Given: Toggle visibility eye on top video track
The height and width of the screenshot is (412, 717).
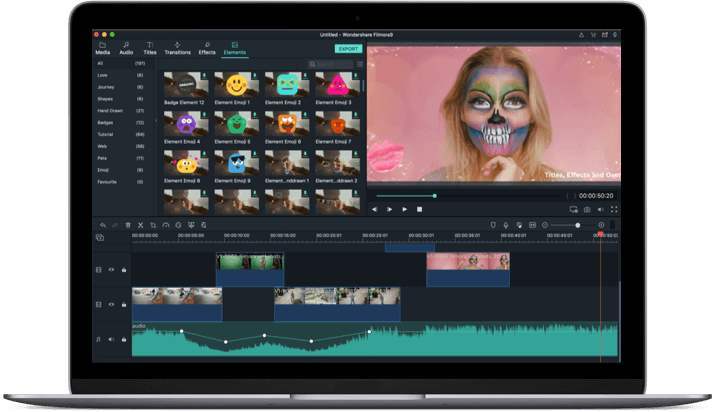Looking at the screenshot, I should click(111, 270).
